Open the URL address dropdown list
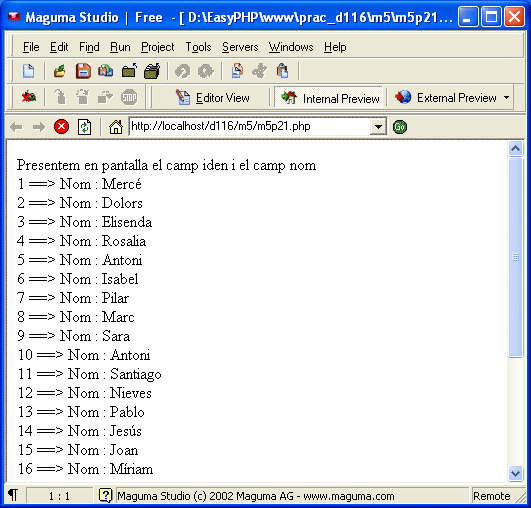Viewport: 531px width, 508px height. 378,127
